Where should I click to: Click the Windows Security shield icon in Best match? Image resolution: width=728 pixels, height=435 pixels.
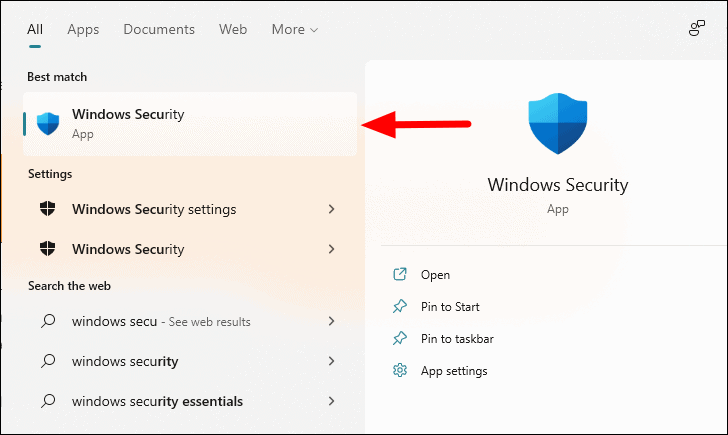[x=48, y=124]
